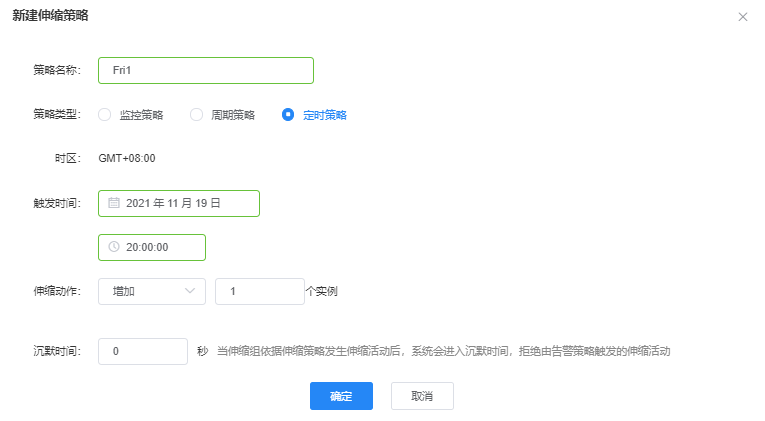Click the 沉默时间 description text
765x421 pixels.
point(443,352)
